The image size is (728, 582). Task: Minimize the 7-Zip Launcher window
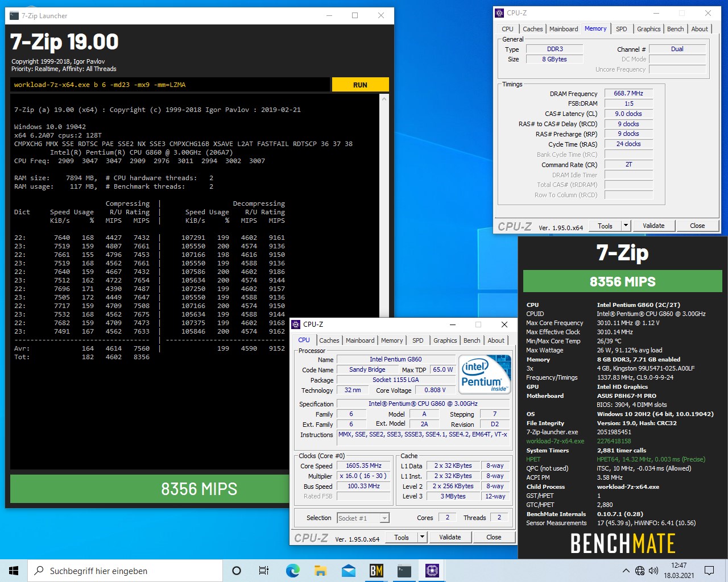[329, 16]
